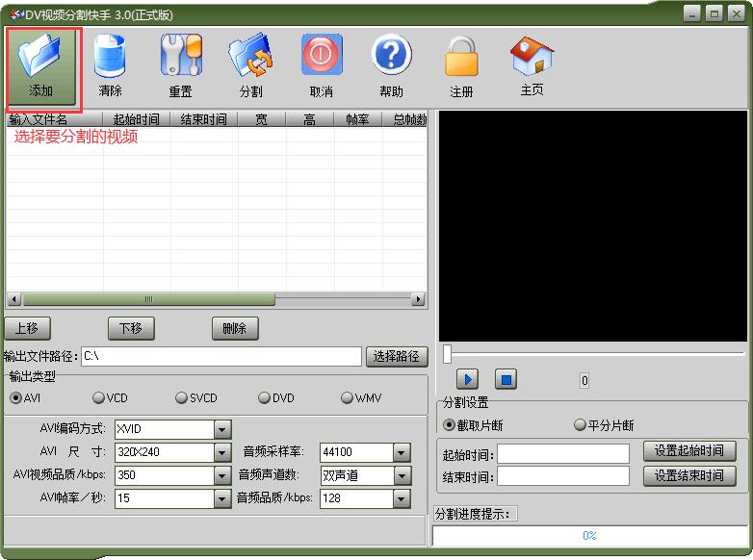753x560 pixels.
Task: Click the video preview seek slider
Action: 592,355
